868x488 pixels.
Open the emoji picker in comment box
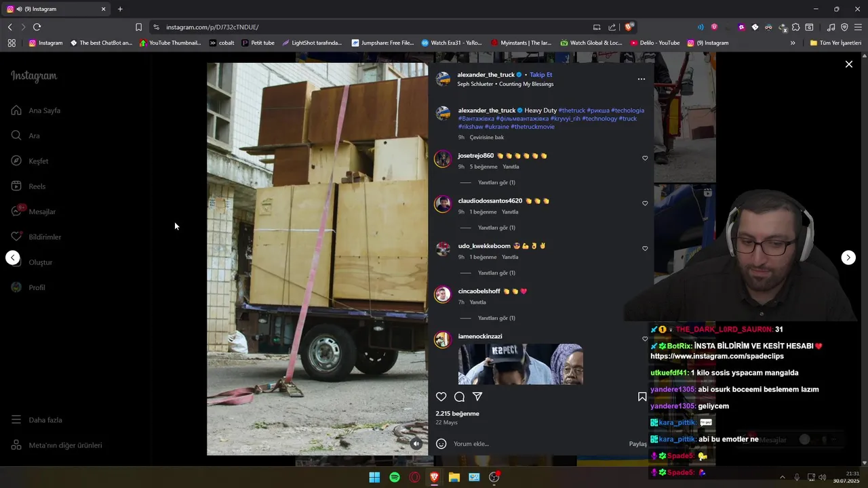441,444
